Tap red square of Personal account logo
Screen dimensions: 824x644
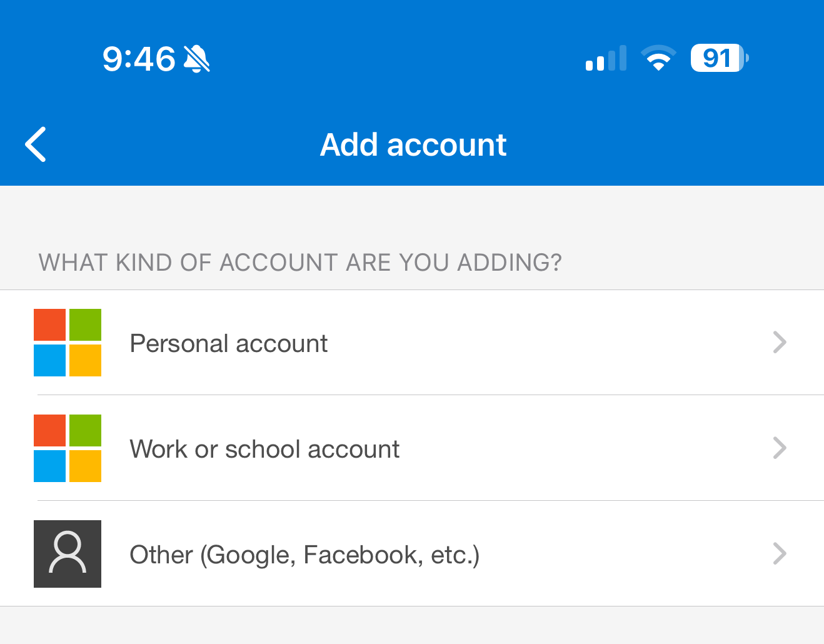pyautogui.click(x=49, y=325)
